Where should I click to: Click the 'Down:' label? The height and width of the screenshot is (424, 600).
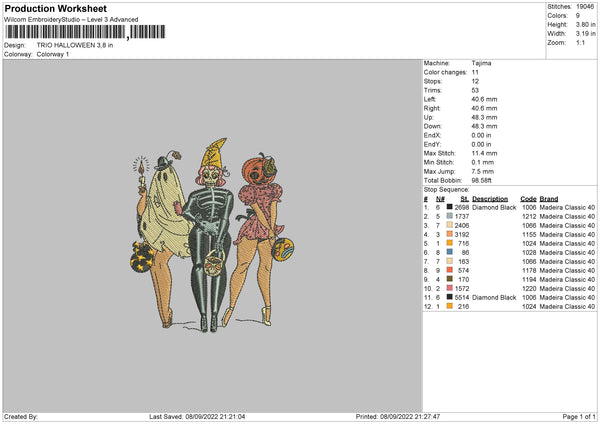pyautogui.click(x=433, y=126)
